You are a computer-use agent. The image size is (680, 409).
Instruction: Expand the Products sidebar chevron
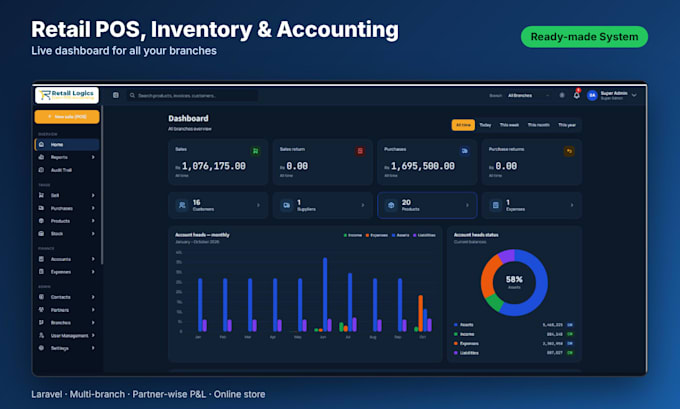pyautogui.click(x=93, y=221)
